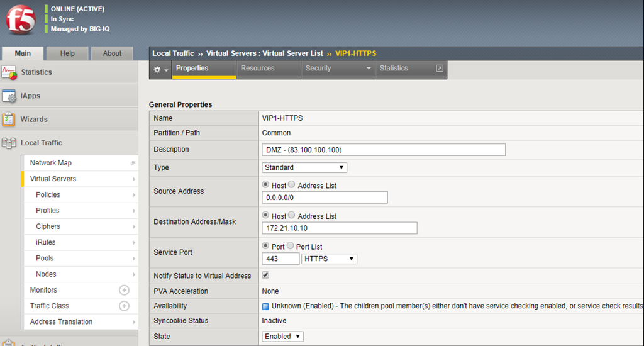
Task: Click the Destination Address 172.21.10.10 field
Action: click(340, 228)
